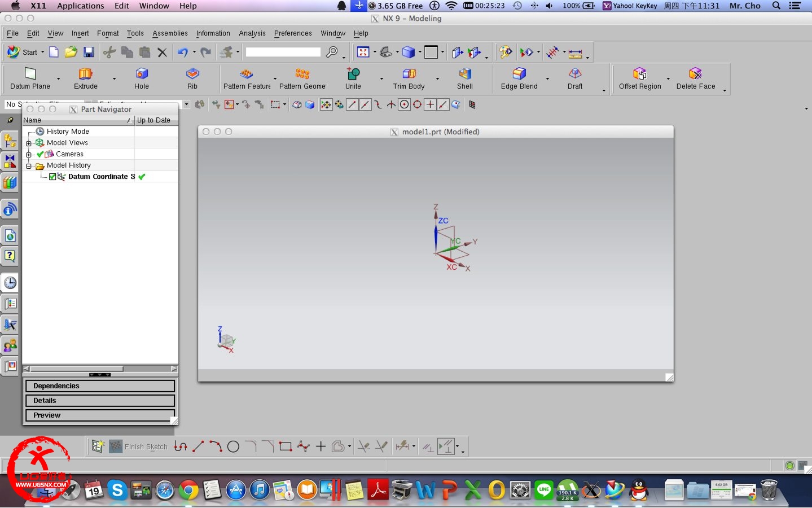The height and width of the screenshot is (508, 812).
Task: Toggle the existing point snap option
Action: [x=430, y=104]
